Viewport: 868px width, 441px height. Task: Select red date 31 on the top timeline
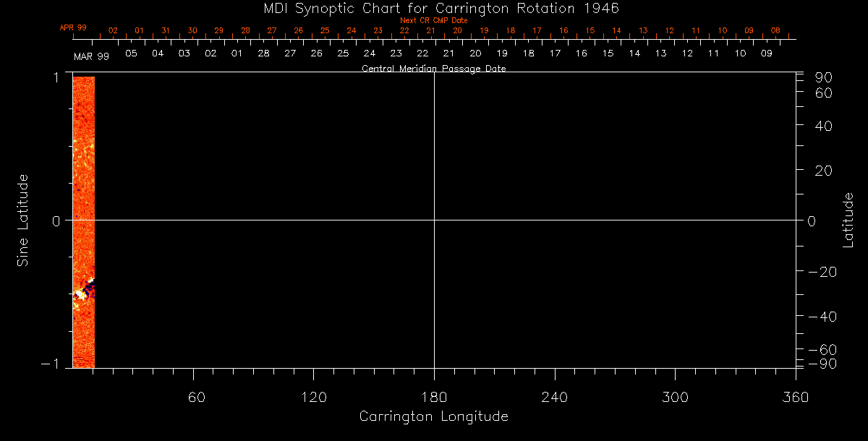click(x=166, y=30)
